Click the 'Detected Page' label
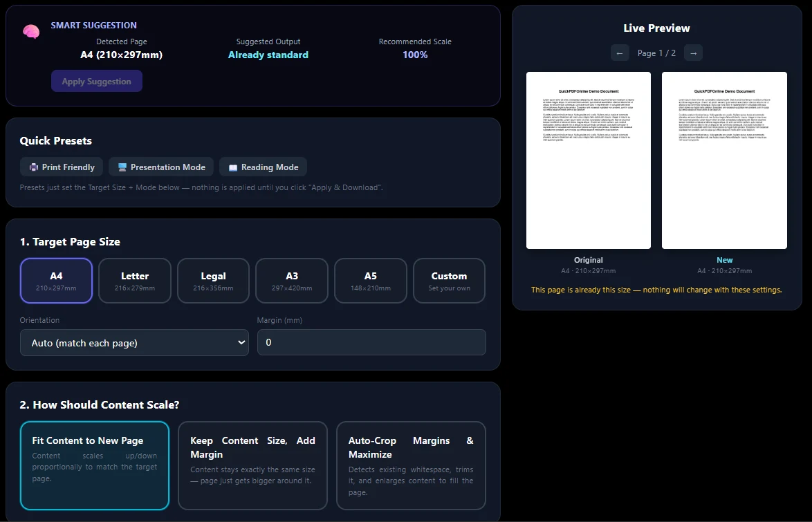This screenshot has width=812, height=522. coord(122,41)
